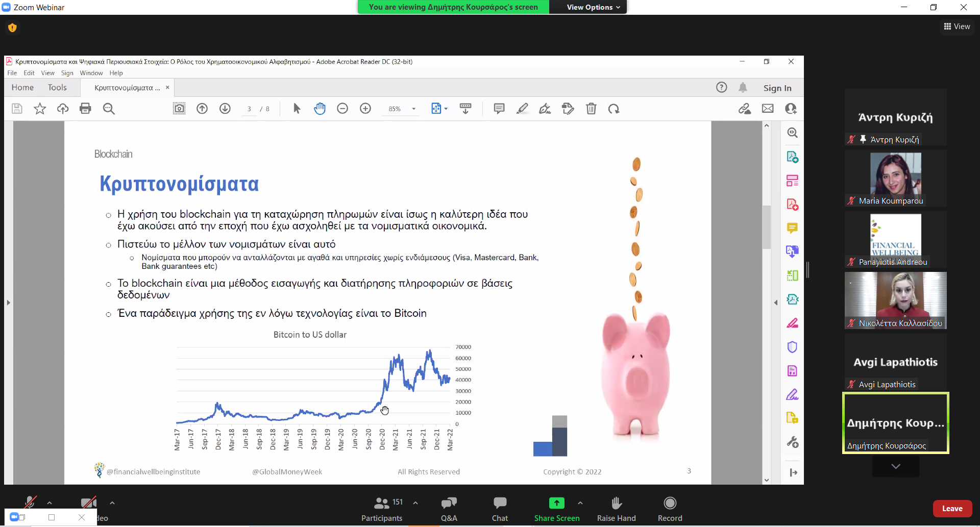This screenshot has width=980, height=527.
Task: Toggle Zoom video camera
Action: coord(89,503)
